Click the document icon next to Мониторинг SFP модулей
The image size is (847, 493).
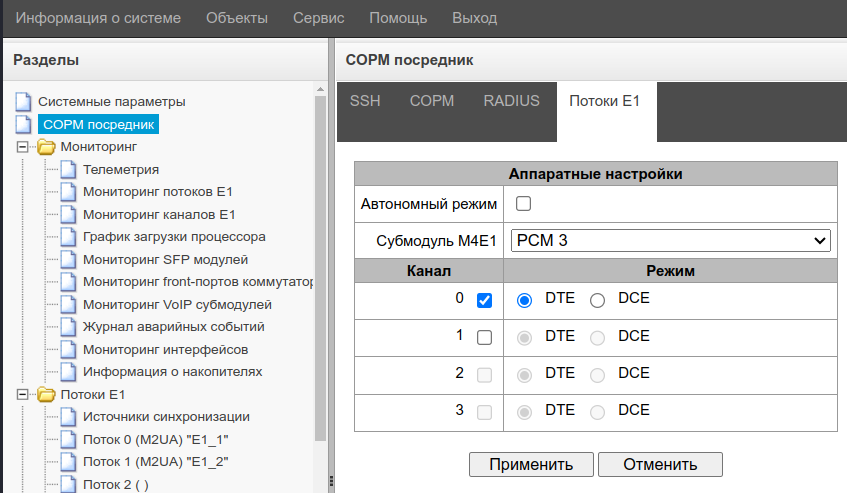point(68,260)
